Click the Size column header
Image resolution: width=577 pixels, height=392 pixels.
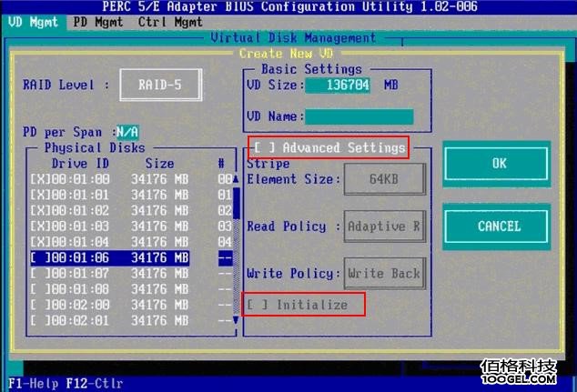click(159, 164)
